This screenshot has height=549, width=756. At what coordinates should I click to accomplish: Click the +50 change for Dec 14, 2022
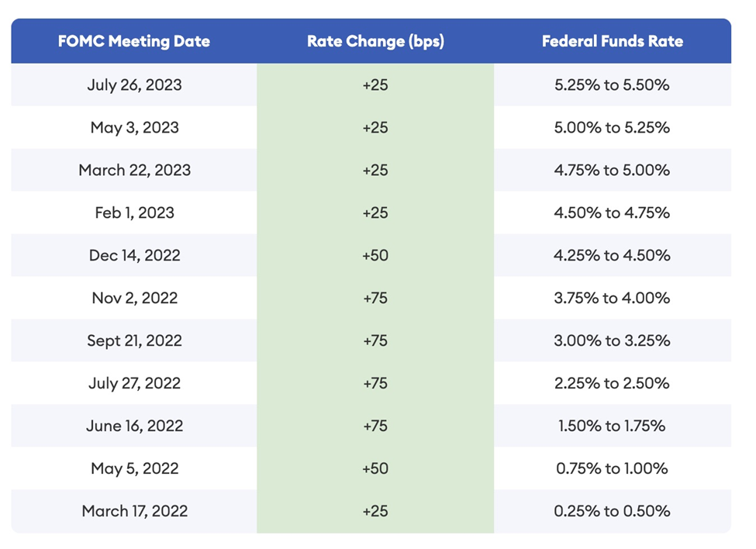[375, 255]
